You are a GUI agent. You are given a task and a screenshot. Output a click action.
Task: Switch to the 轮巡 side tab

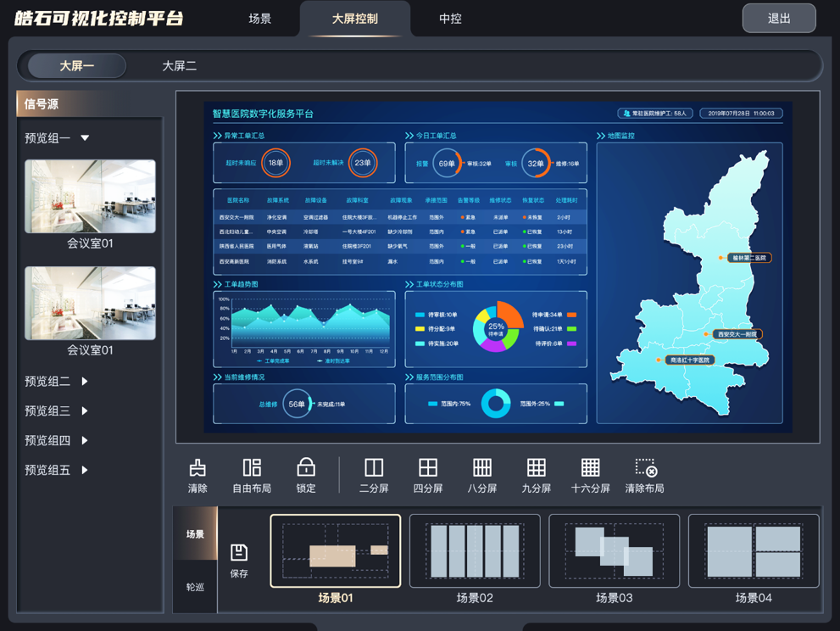[x=195, y=587]
